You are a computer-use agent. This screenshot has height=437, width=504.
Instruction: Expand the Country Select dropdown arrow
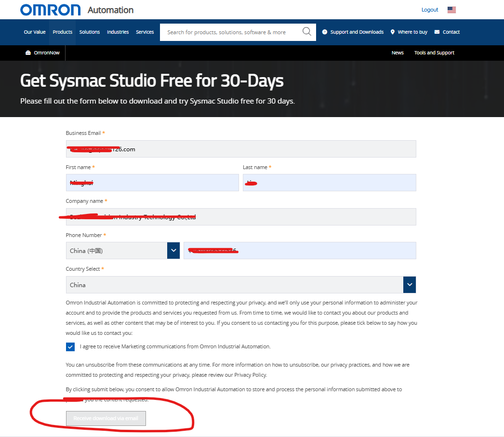[x=409, y=285]
